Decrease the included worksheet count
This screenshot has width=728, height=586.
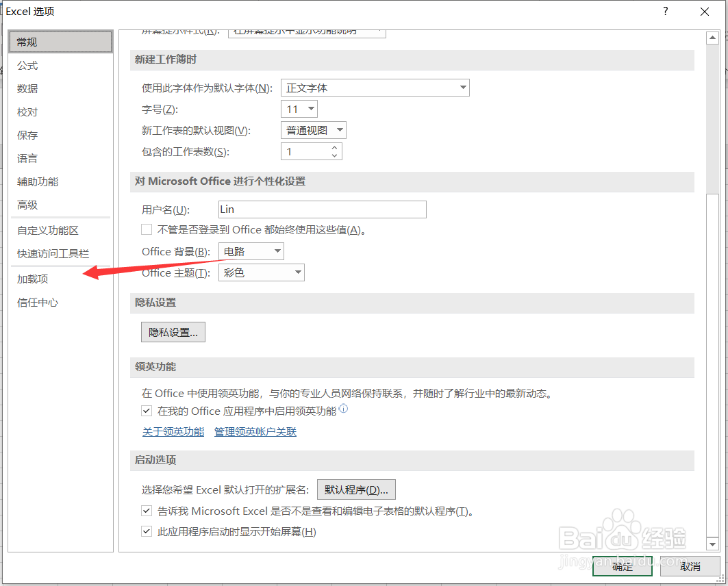tap(334, 155)
